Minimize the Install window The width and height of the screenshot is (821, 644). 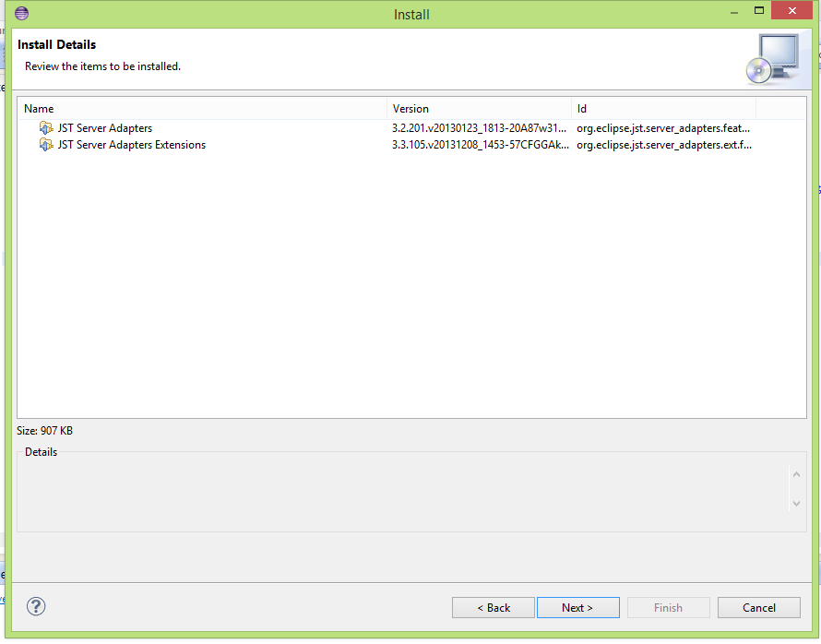[734, 11]
